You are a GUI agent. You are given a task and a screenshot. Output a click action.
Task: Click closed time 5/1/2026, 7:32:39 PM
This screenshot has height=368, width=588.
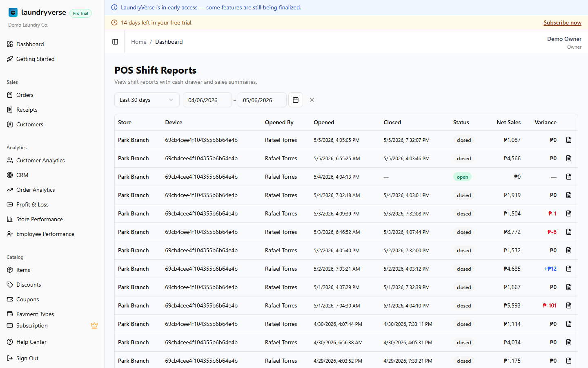click(x=406, y=287)
